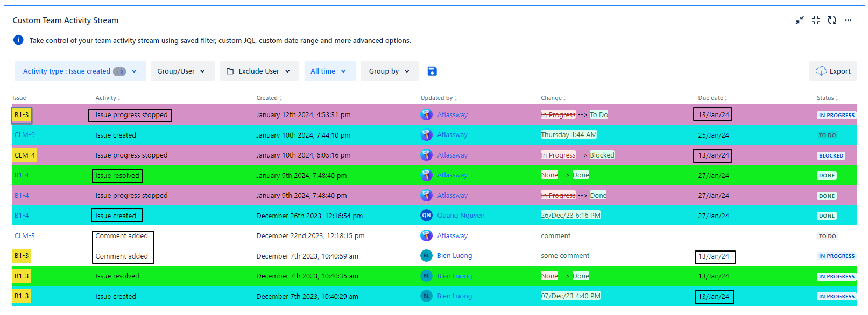The width and height of the screenshot is (868, 315).
Task: Click the blue info icon near description
Action: [x=18, y=40]
